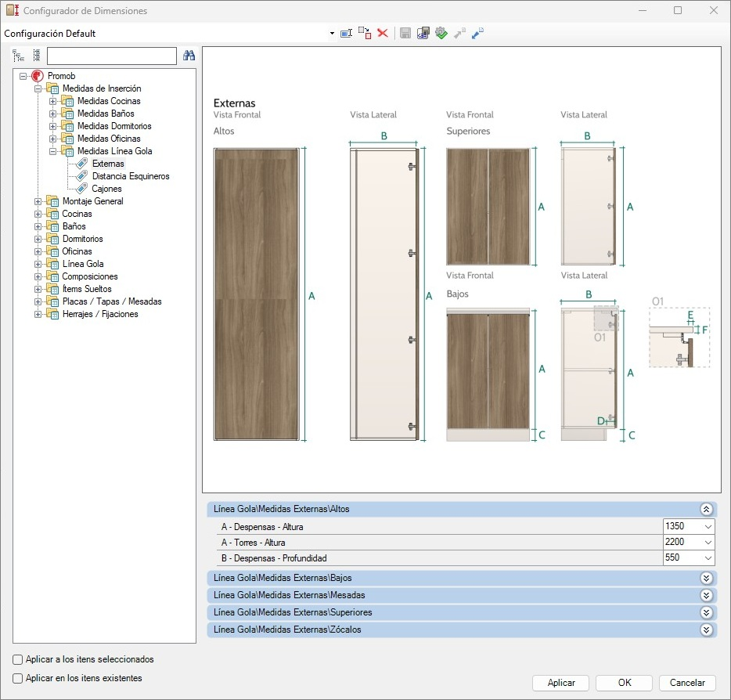Open the Despensas Altura 1350 value dropdown
Screen dimensions: 731x700
[x=708, y=527]
